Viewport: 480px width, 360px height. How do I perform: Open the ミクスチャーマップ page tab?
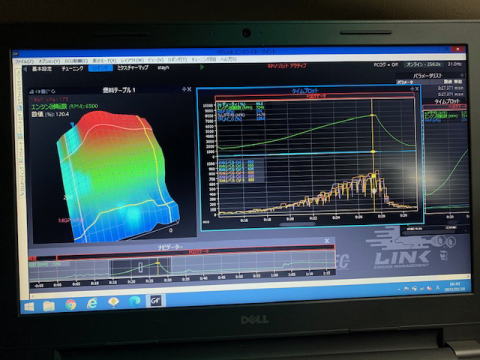[133, 68]
